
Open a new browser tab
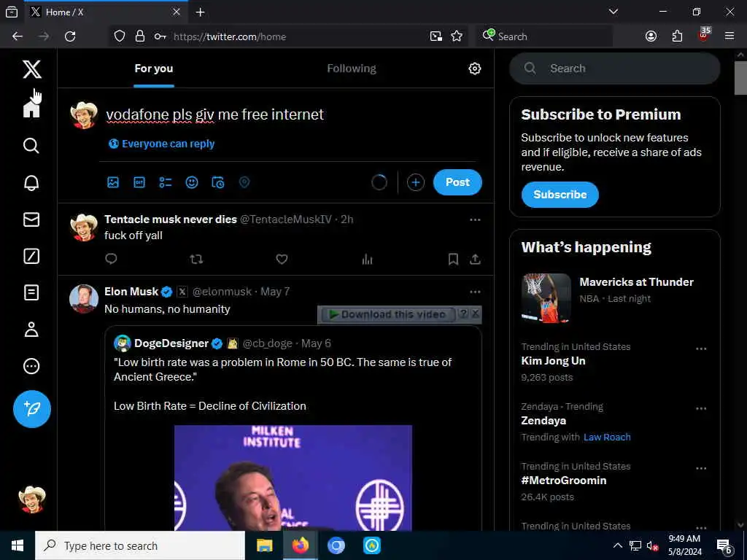[x=201, y=12]
